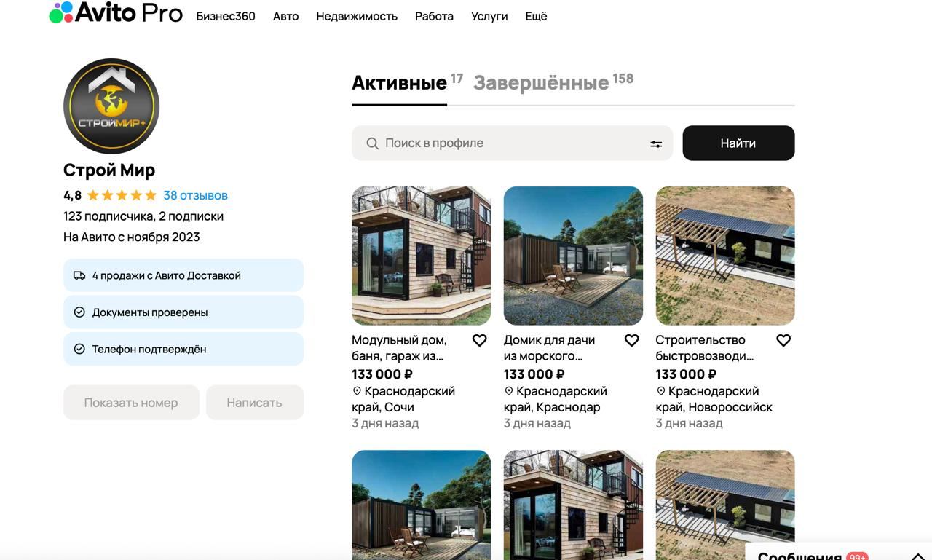This screenshot has width=932, height=560.
Task: Open the Ещё menu
Action: tap(536, 16)
